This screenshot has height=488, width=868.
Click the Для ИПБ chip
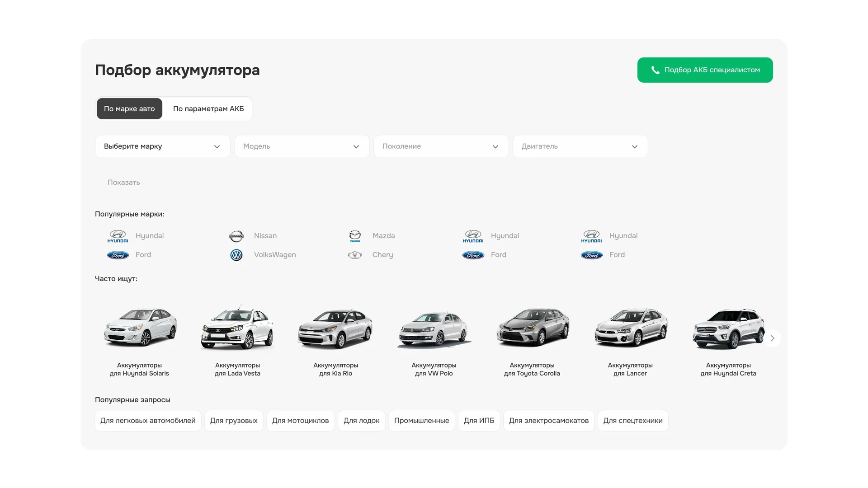click(x=479, y=421)
